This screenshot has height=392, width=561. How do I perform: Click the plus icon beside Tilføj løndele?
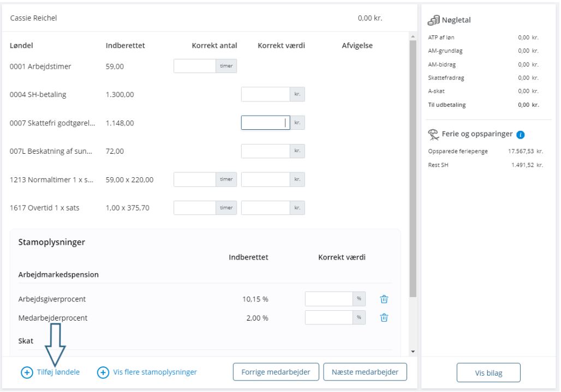pos(26,372)
